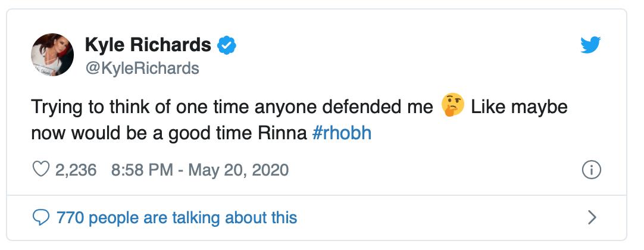Expand conversation with the right chevron arrow

(592, 217)
